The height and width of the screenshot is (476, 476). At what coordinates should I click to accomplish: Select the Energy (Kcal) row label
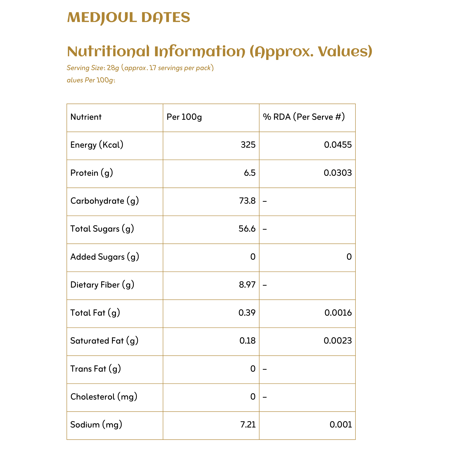(97, 145)
